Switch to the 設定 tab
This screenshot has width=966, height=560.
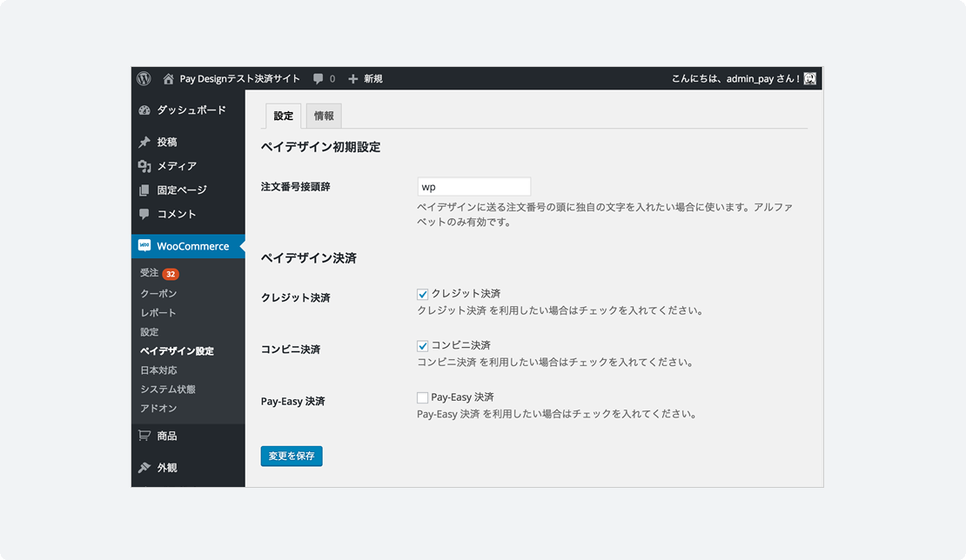(x=284, y=116)
